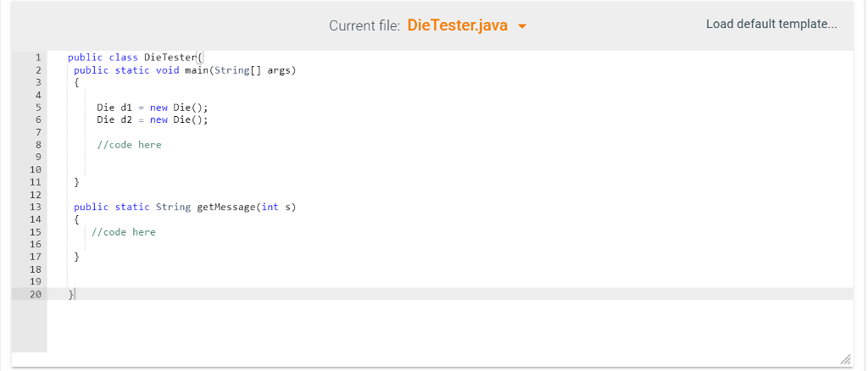Click line number 8 in the gutter
The image size is (868, 371).
click(x=37, y=145)
